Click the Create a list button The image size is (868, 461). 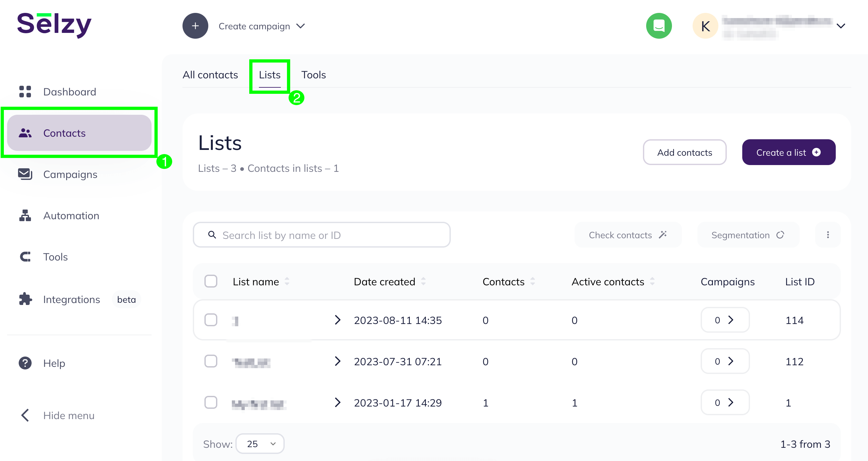click(x=788, y=152)
